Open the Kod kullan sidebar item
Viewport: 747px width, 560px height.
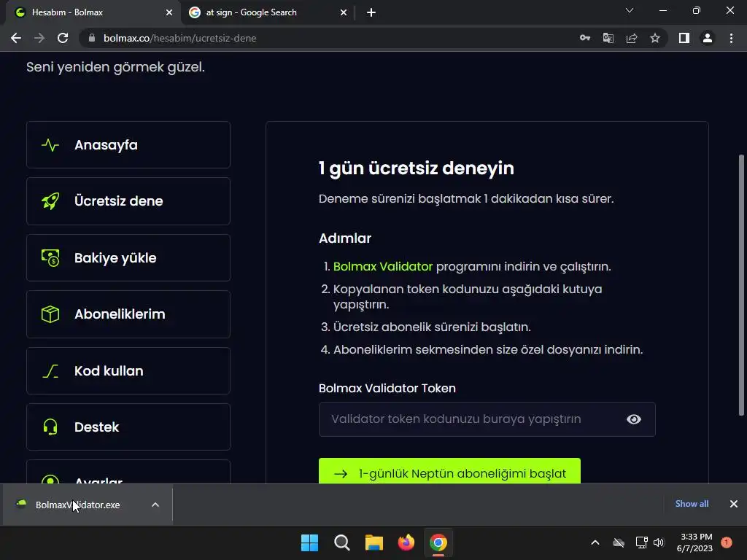[x=128, y=370]
